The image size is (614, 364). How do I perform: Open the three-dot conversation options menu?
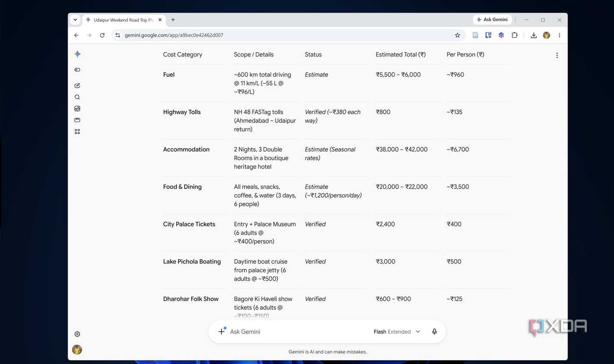coord(557,55)
